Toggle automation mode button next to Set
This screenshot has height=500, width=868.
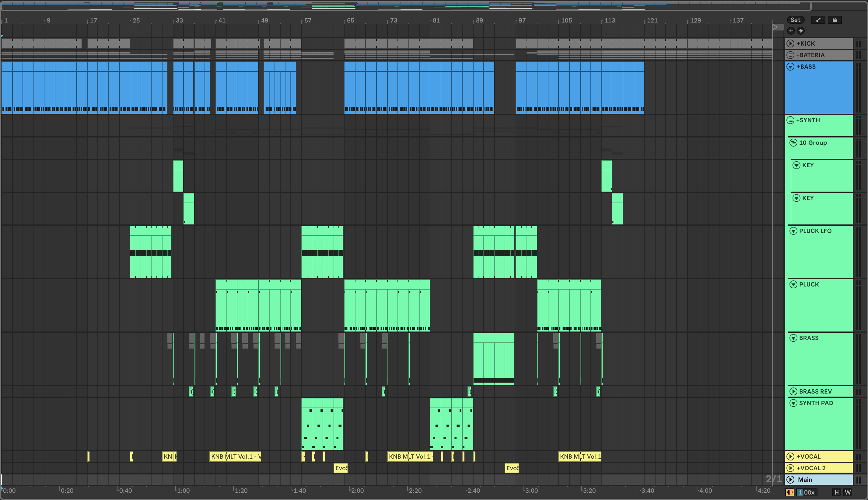click(x=818, y=20)
